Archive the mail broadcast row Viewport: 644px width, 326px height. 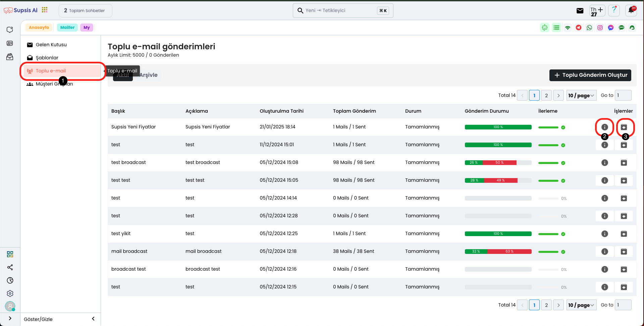pyautogui.click(x=624, y=252)
